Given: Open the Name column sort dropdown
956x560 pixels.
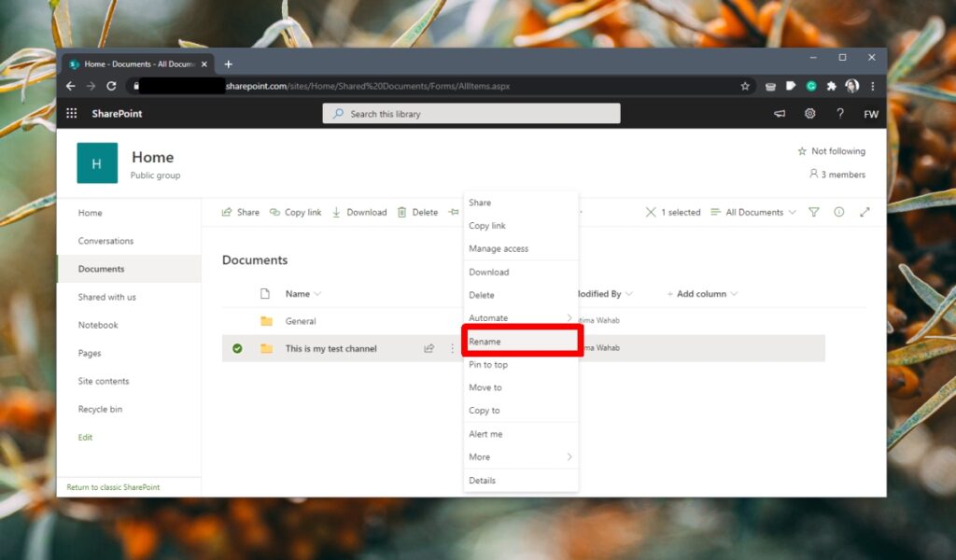Looking at the screenshot, I should pos(303,294).
